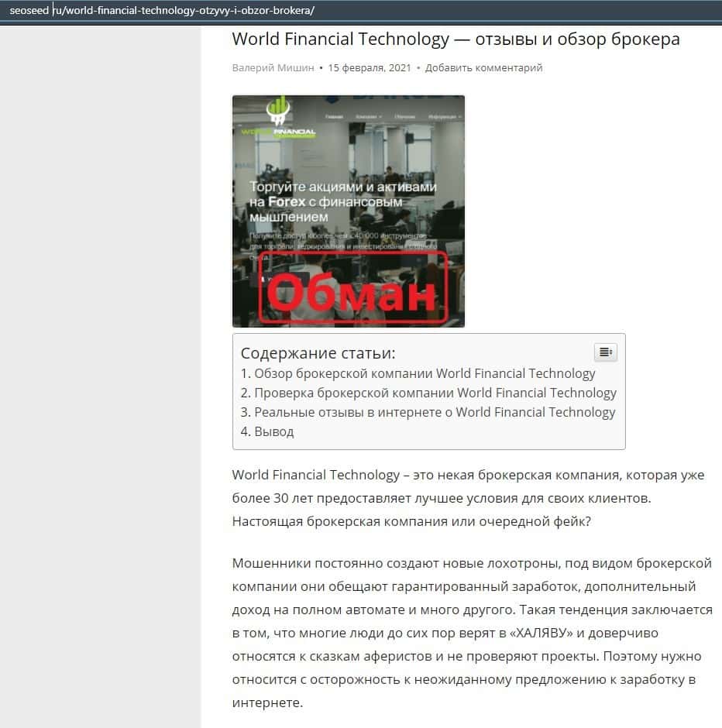Toggle the table of contents list icon
The width and height of the screenshot is (722, 728).
606,352
